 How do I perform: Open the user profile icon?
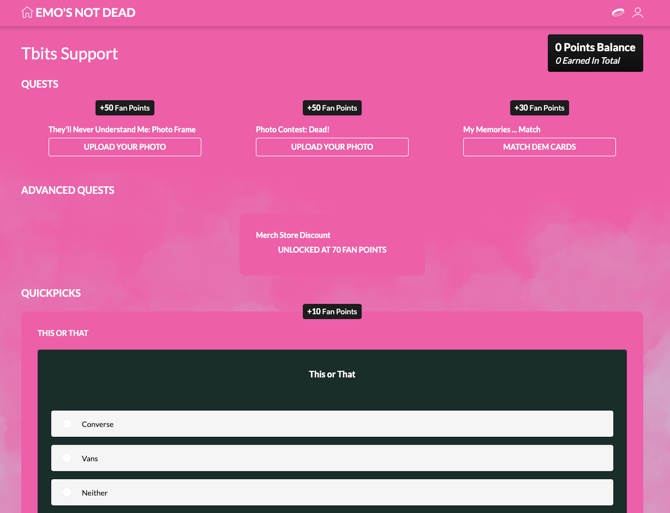638,13
